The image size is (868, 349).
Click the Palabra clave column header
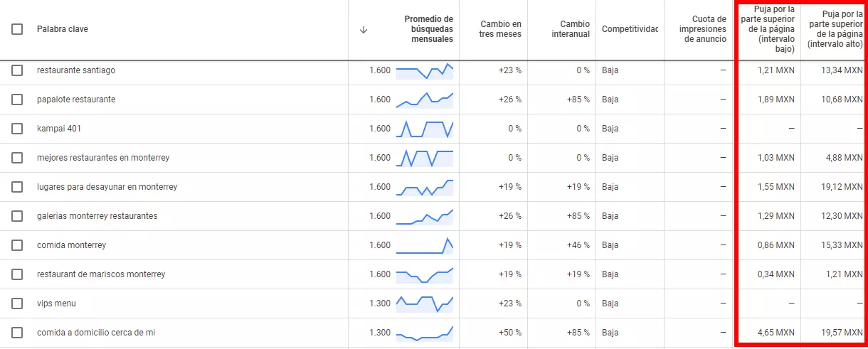coord(63,29)
